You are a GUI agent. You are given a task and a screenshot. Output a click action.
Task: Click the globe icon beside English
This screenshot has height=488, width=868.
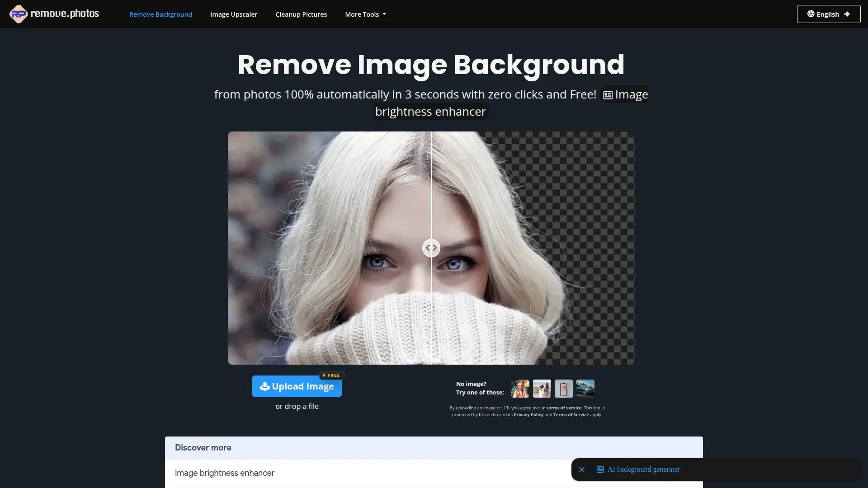click(x=811, y=14)
